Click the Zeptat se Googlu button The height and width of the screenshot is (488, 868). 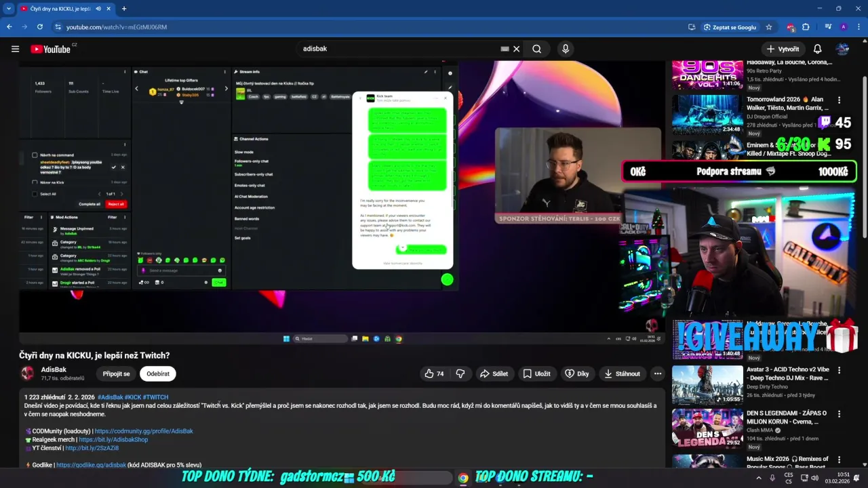(x=730, y=27)
